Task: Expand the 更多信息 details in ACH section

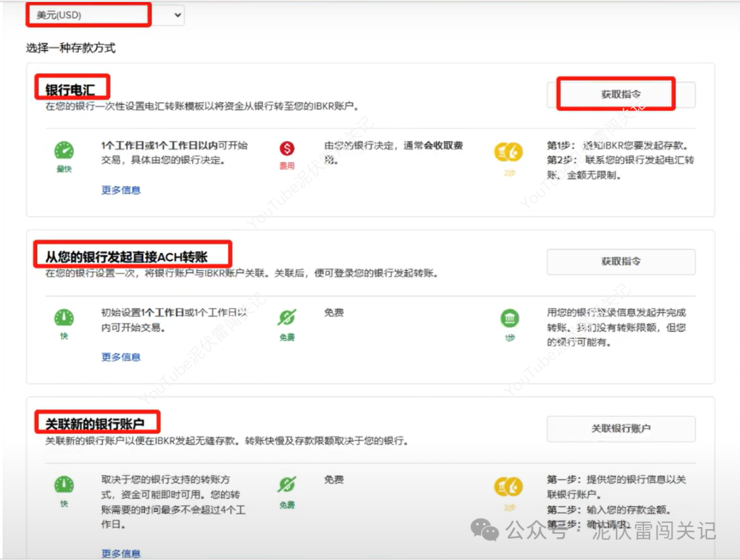Action: point(120,356)
